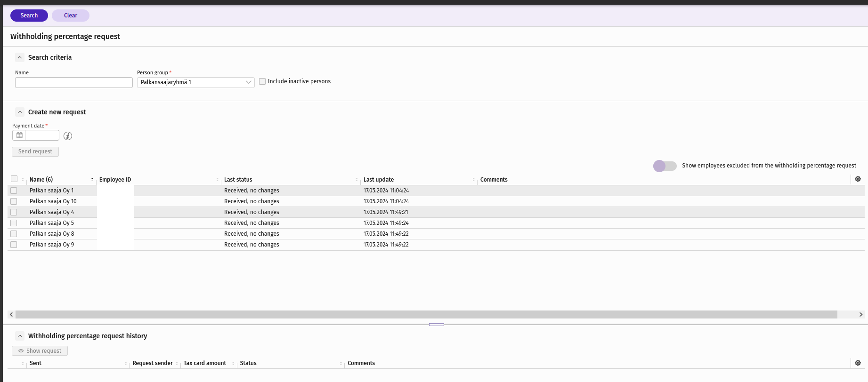Click the scroll left arrow of horizontal scrollbar
The height and width of the screenshot is (382, 868).
[11, 314]
